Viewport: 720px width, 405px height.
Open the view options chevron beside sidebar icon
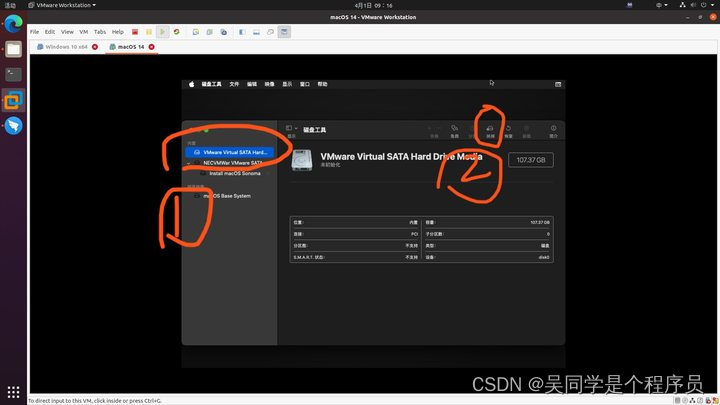[296, 128]
